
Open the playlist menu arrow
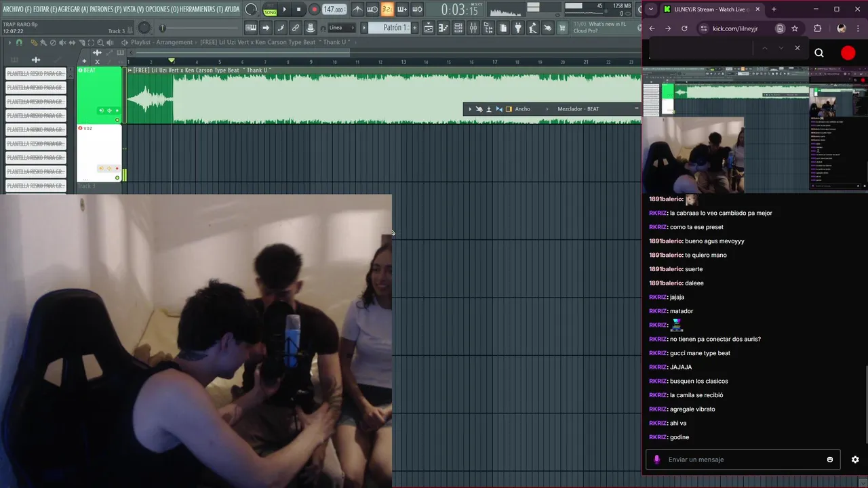click(x=10, y=42)
